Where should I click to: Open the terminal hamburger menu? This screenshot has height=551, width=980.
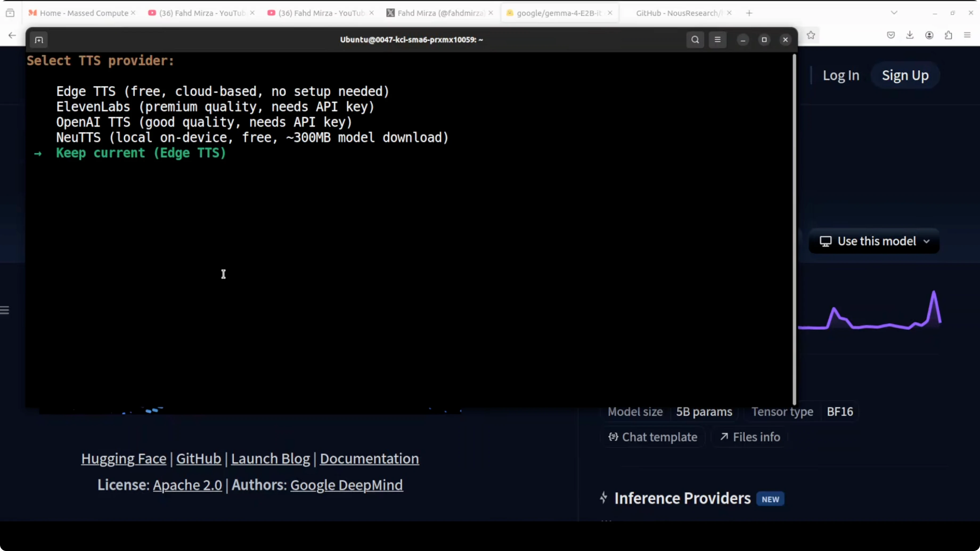coord(717,40)
